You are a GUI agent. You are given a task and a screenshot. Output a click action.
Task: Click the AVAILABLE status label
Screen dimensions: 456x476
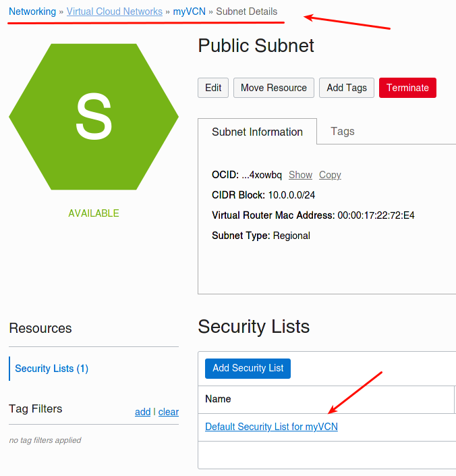[x=94, y=213]
